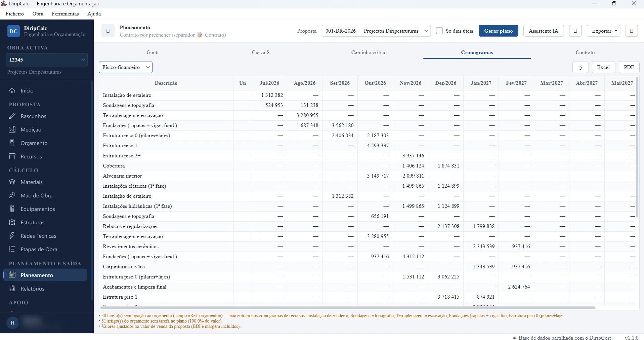Open the Obra Activa 12345 dropdown
This screenshot has width=644, height=340.
tap(47, 60)
